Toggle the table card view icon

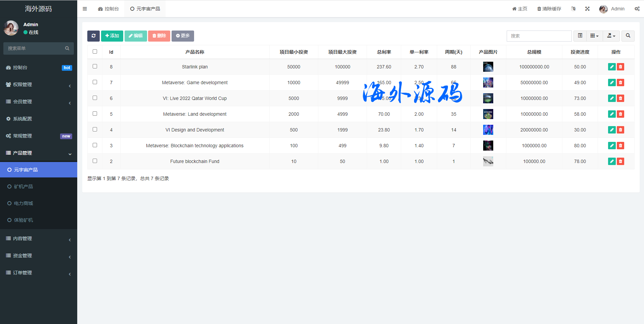click(x=580, y=36)
